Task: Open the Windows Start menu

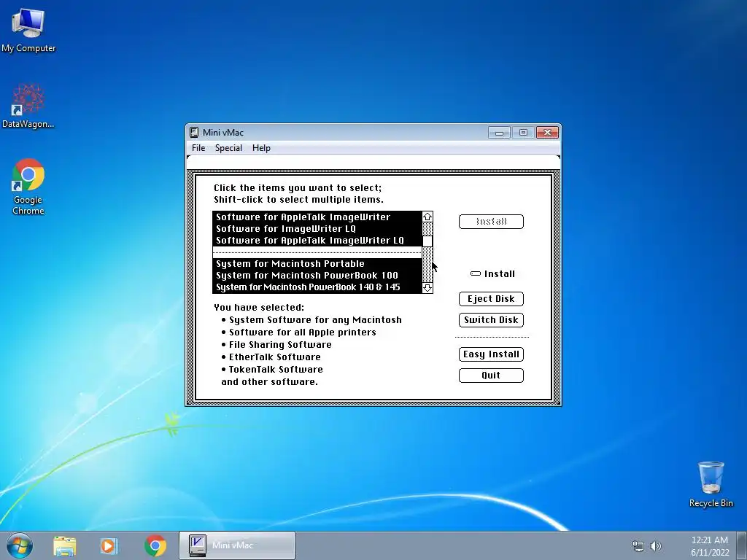Action: pos(20,545)
